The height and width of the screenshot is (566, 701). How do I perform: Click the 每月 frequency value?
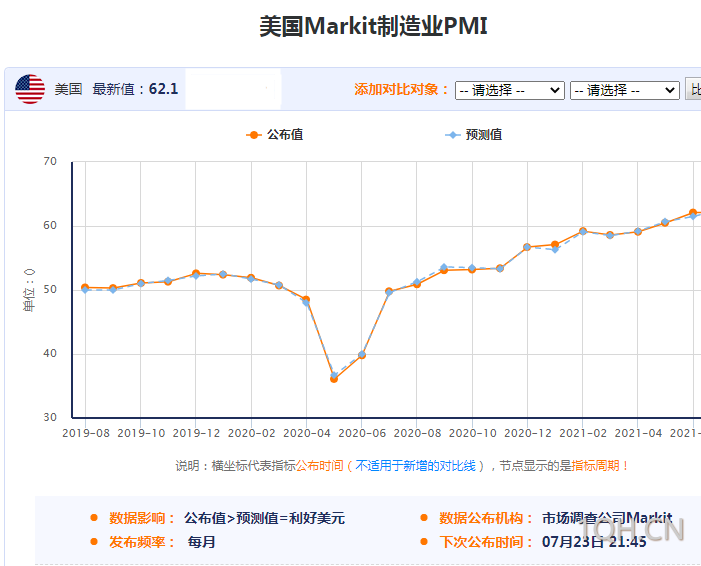[202, 542]
